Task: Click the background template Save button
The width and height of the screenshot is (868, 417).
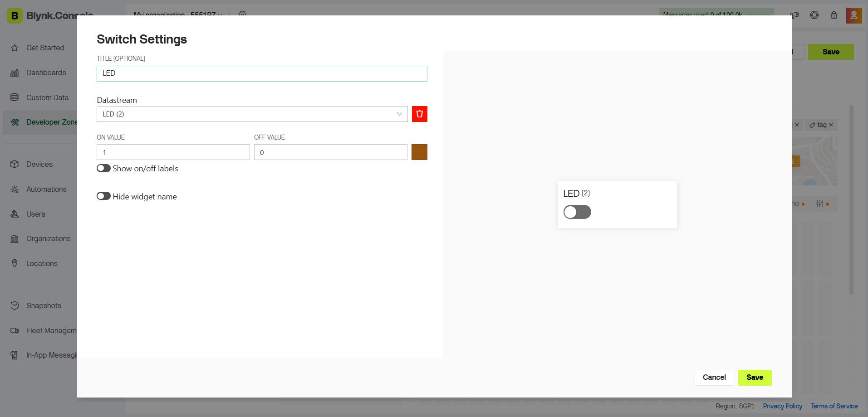Action: click(831, 52)
